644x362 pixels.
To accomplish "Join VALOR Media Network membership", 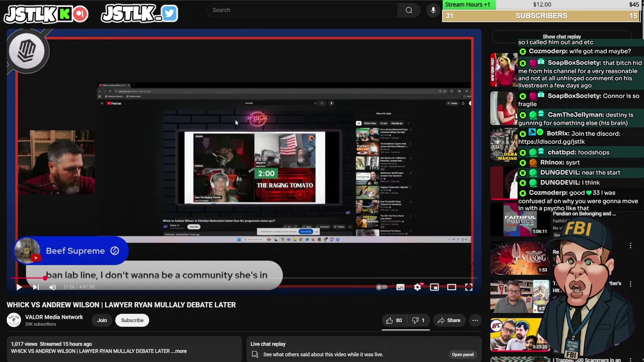I will tap(102, 320).
